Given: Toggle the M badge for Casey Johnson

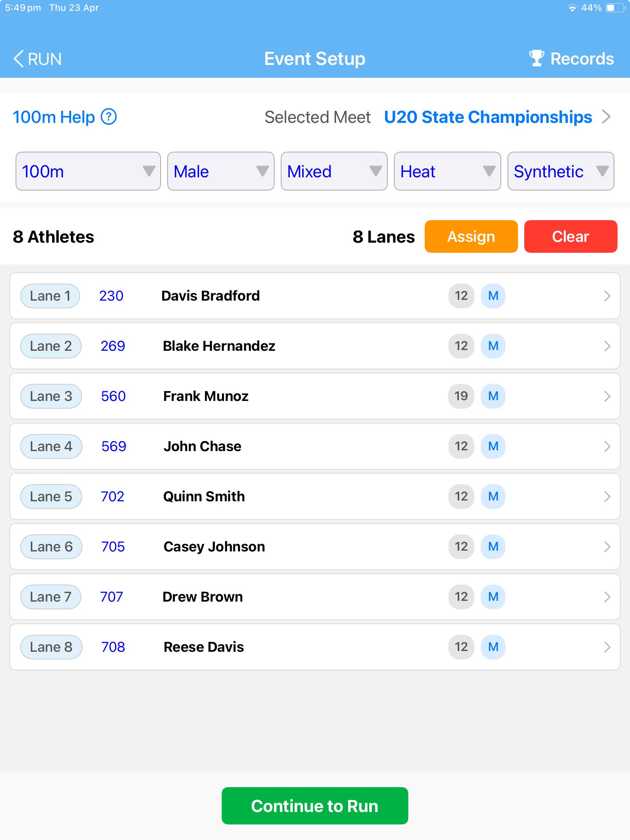Looking at the screenshot, I should (493, 546).
